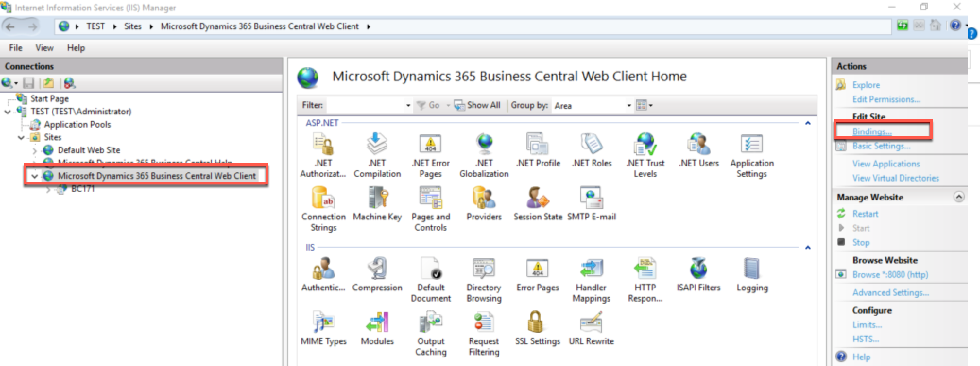The image size is (980, 366).
Task: Open Handler Mappings feature
Action: tap(591, 280)
